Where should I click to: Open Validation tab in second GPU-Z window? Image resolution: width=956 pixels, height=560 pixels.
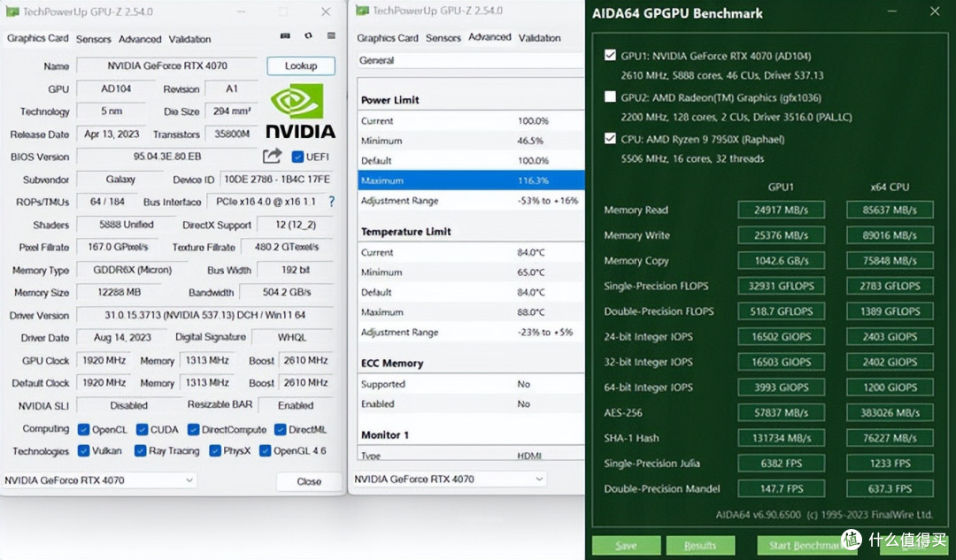540,38
